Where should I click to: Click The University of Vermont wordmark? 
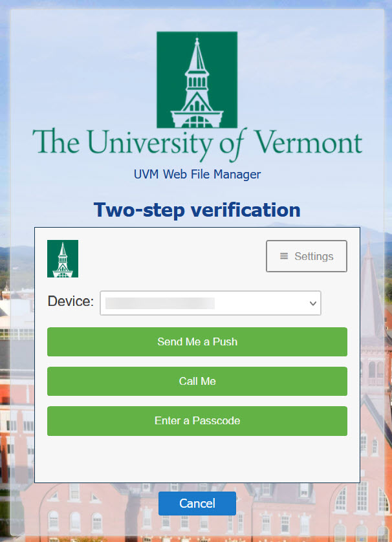[197, 144]
